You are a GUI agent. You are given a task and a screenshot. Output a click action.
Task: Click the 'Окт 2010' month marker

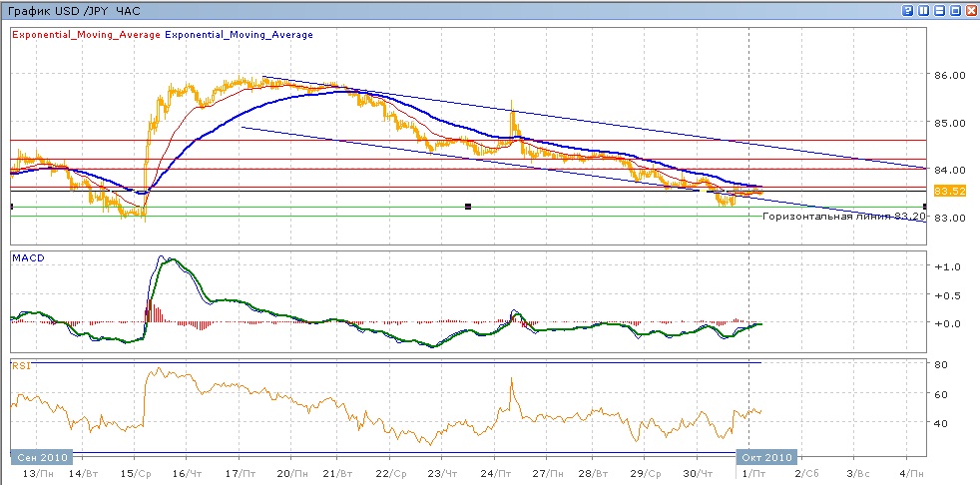click(x=766, y=457)
